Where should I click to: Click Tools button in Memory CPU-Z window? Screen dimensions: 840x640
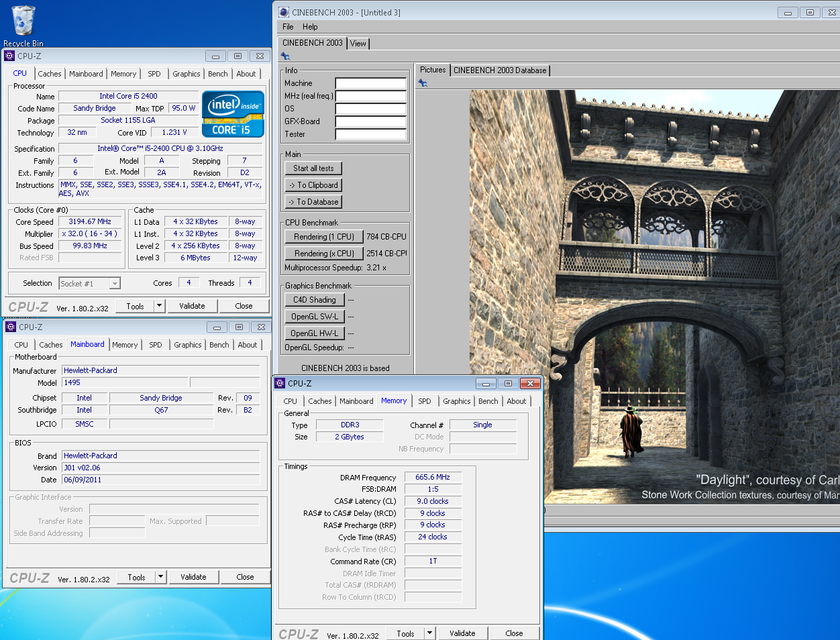point(405,633)
